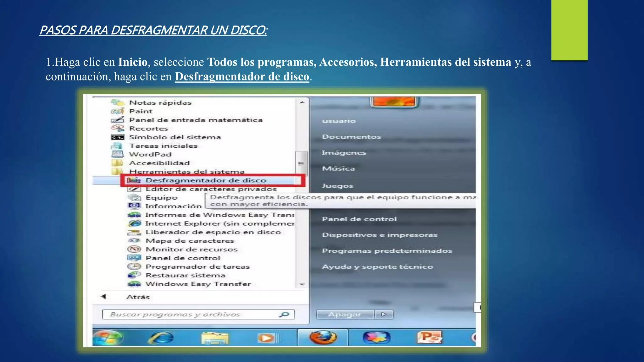This screenshot has height=362, width=644.
Task: Select the Mapa de caracteres label
Action: point(190,241)
